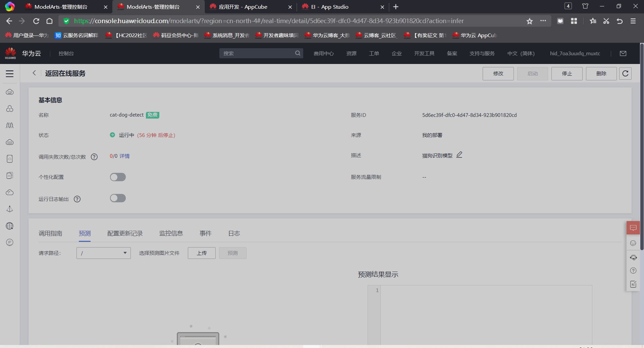Screen dimensions: 644x348
Task: Open the browser more actions ellipsis
Action: pos(543,21)
